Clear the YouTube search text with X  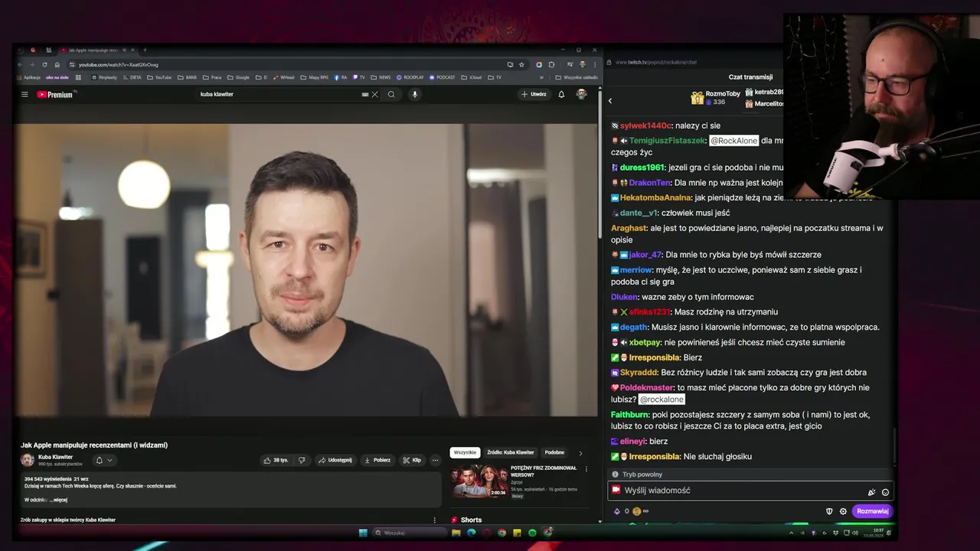coord(374,95)
